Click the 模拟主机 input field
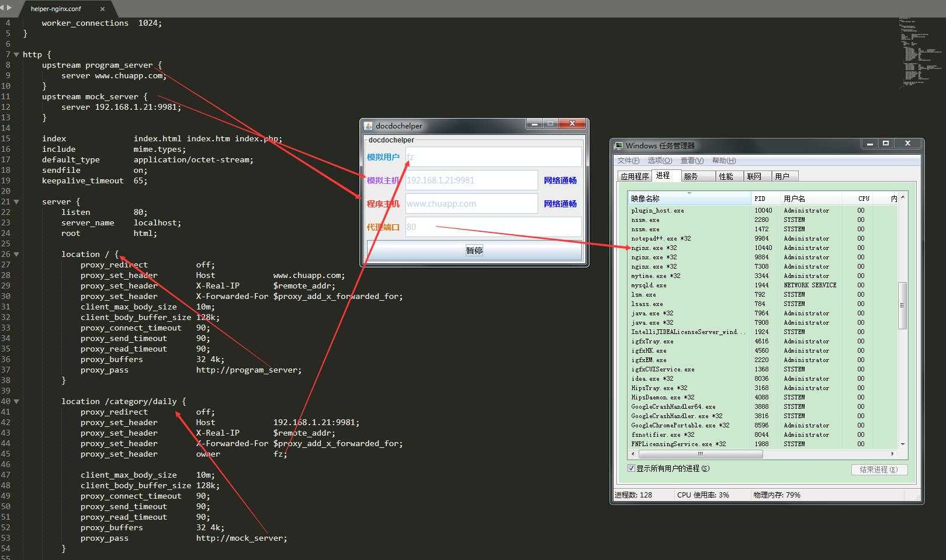Image resolution: width=946 pixels, height=560 pixels. coord(471,180)
